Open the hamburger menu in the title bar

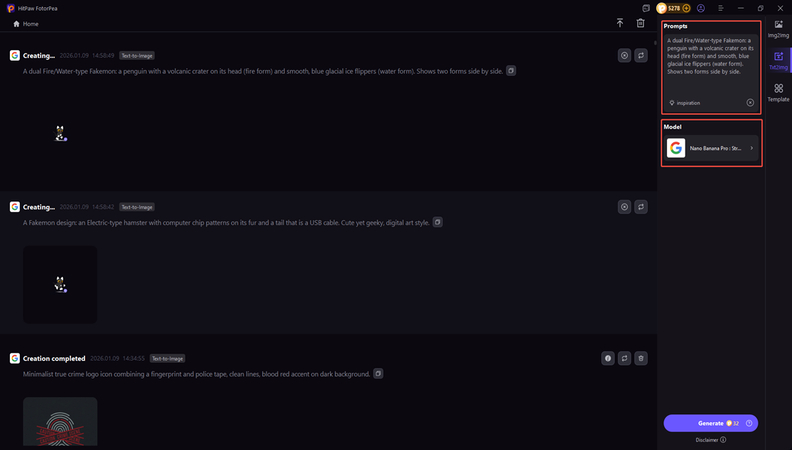point(720,8)
